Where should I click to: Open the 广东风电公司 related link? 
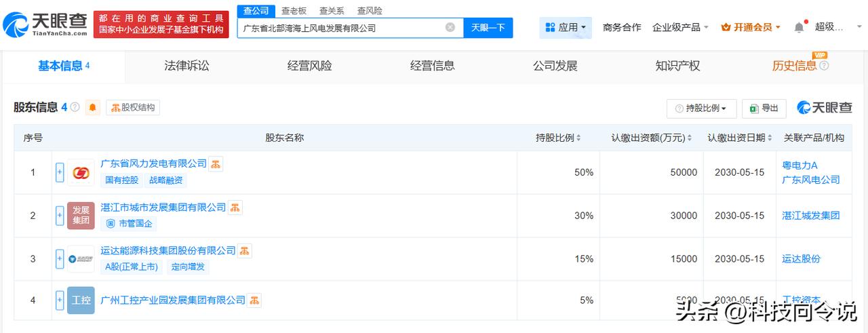[x=811, y=180]
